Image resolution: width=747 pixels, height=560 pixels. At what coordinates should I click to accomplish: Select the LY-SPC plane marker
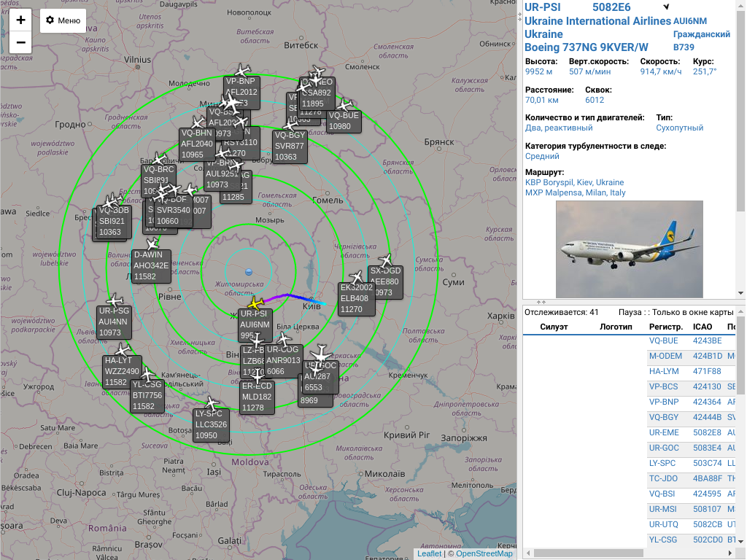[x=212, y=403]
